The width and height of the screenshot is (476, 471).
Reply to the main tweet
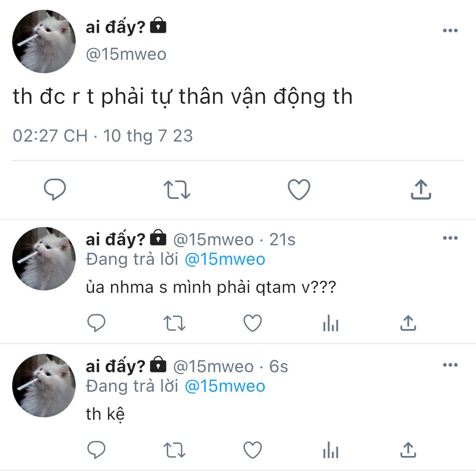[x=55, y=190]
